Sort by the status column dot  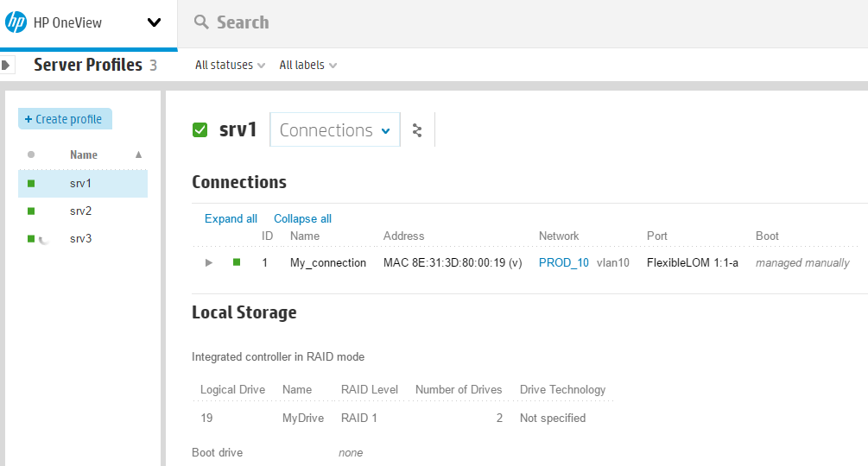(x=31, y=154)
